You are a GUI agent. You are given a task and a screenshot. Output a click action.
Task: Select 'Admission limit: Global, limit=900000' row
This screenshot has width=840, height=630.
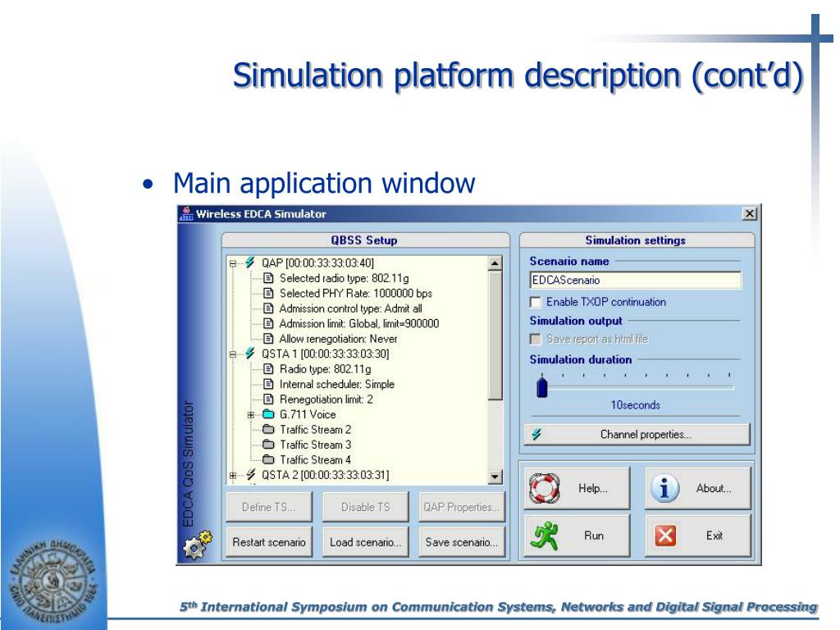[x=359, y=323]
